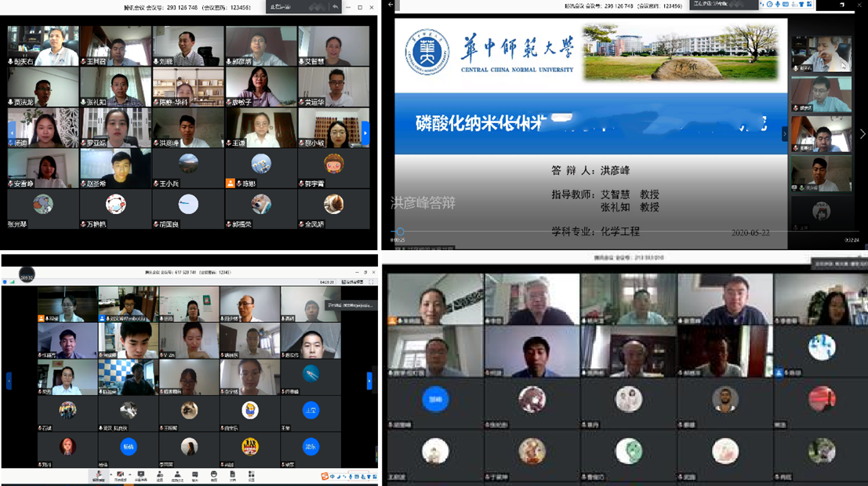Click the video playback progress slider handle
Screen dimensions: 868x486
click(x=400, y=232)
